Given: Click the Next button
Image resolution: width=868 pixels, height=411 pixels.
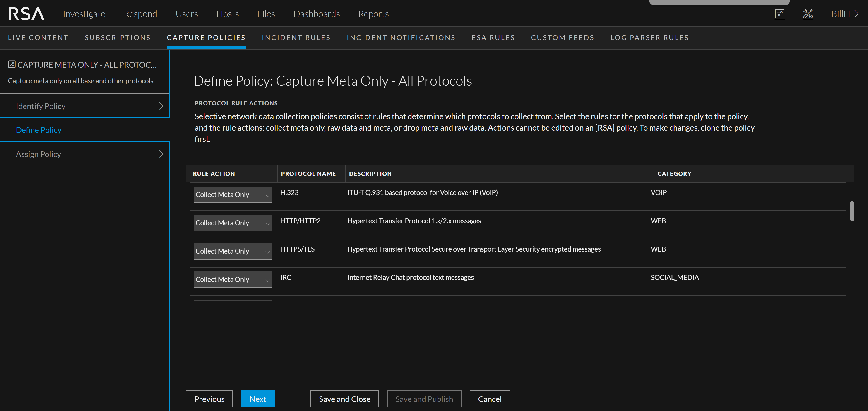Looking at the screenshot, I should (258, 399).
